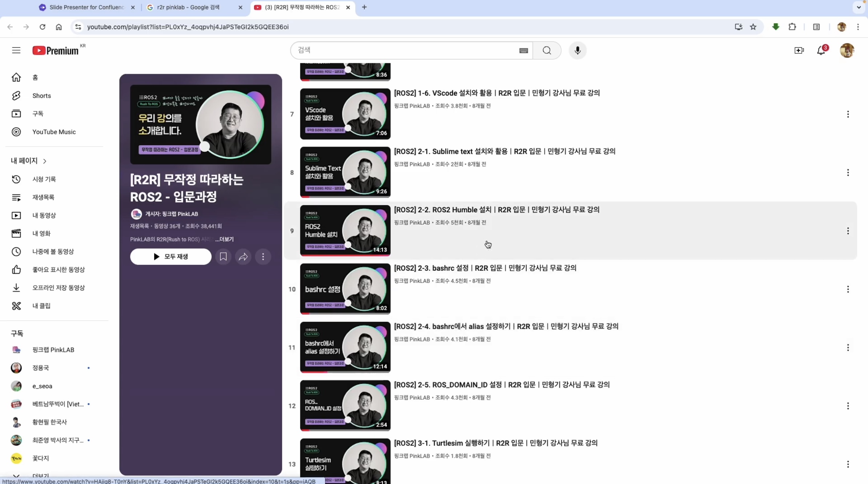Save playlist with the bookmark icon

point(223,257)
